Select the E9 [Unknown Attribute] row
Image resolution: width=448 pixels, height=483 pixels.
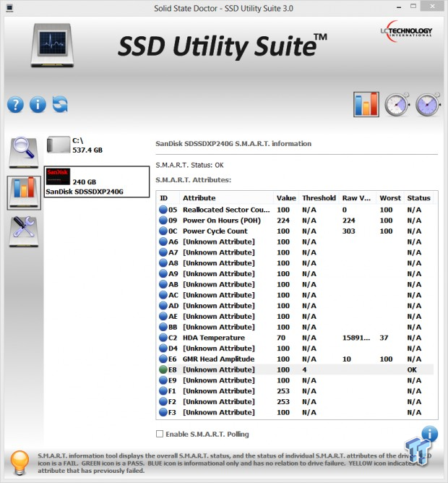pos(296,380)
